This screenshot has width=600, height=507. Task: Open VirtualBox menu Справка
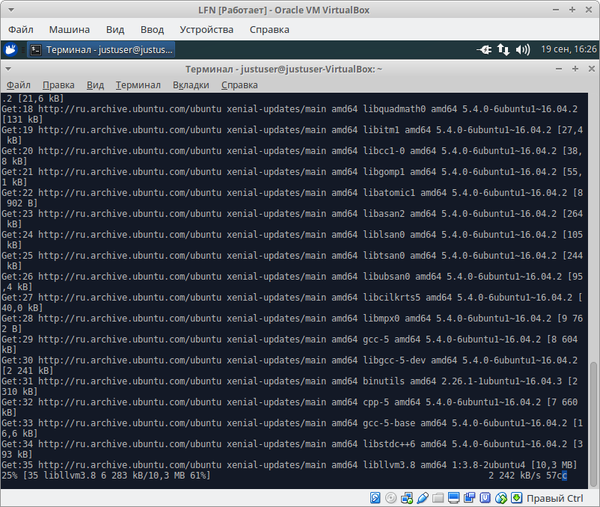[269, 29]
